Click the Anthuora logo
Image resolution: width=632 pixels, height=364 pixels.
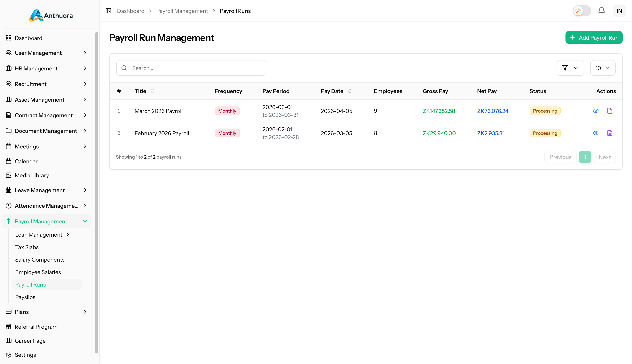(51, 15)
